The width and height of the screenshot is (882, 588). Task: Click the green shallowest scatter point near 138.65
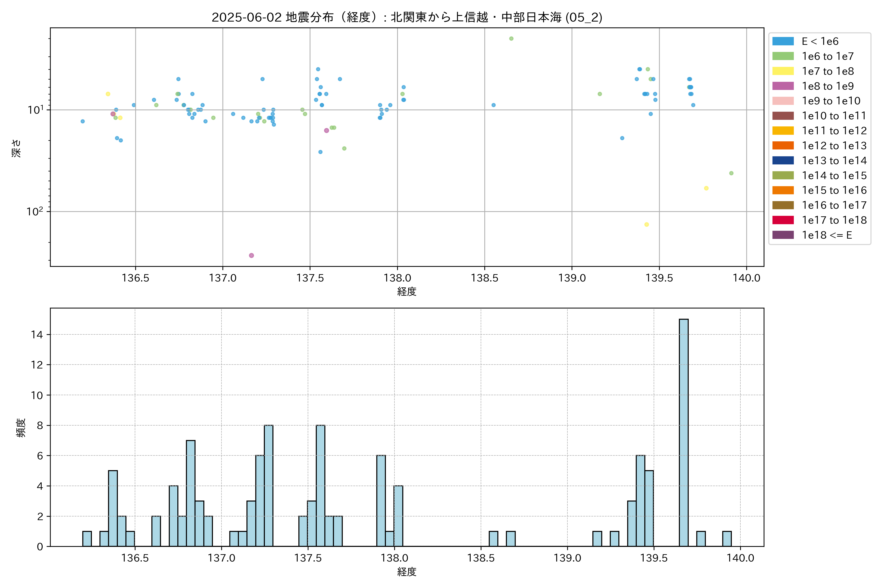(511, 39)
